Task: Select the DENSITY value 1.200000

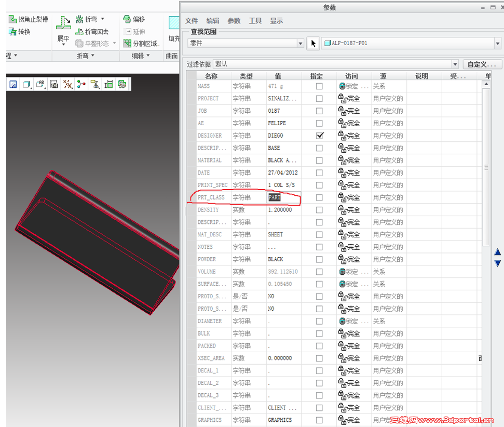Action: [x=280, y=210]
